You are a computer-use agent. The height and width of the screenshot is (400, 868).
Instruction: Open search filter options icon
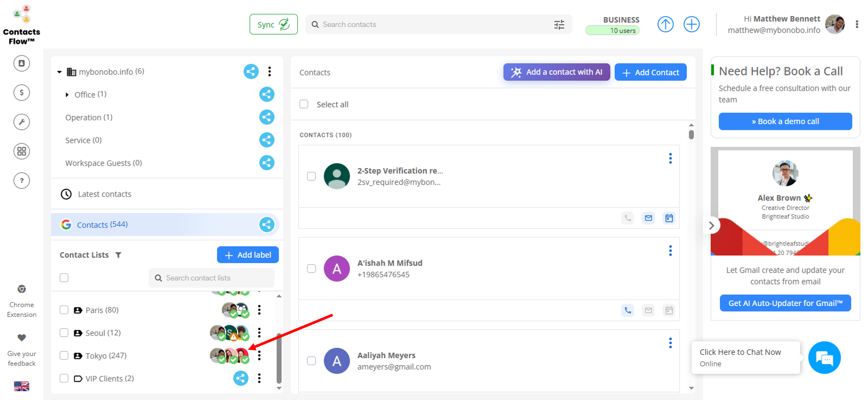(x=559, y=25)
